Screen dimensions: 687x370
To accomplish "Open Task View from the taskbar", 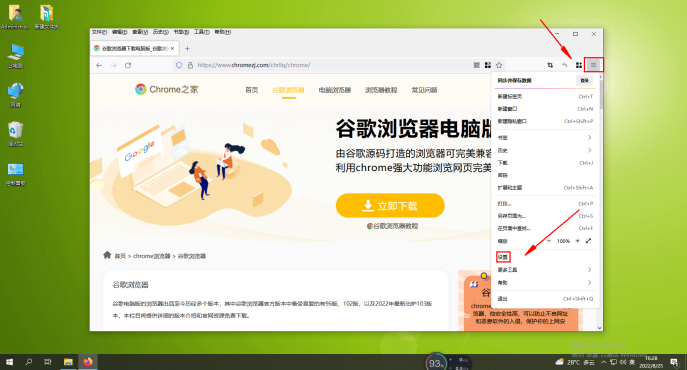I will coord(48,362).
